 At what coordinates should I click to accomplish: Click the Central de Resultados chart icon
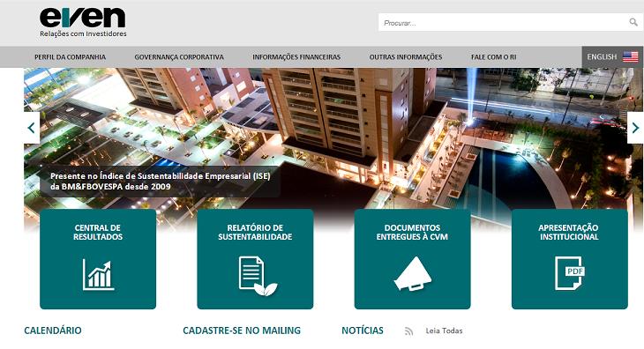pos(98,274)
